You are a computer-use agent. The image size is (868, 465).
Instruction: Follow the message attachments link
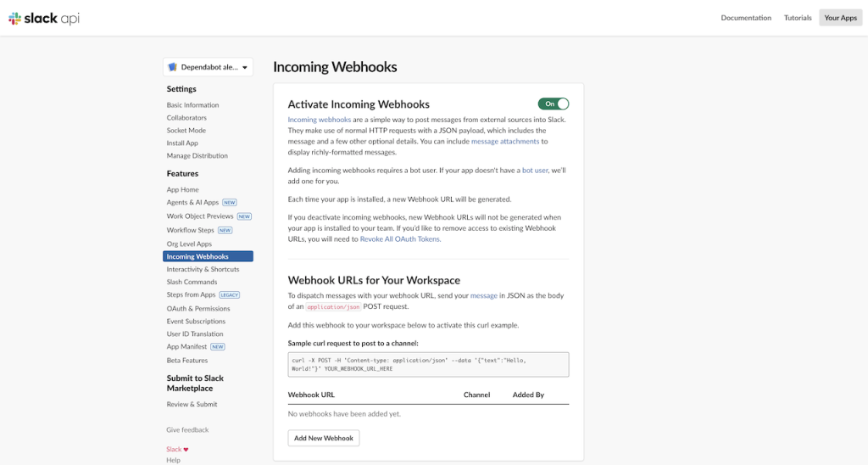[505, 142]
